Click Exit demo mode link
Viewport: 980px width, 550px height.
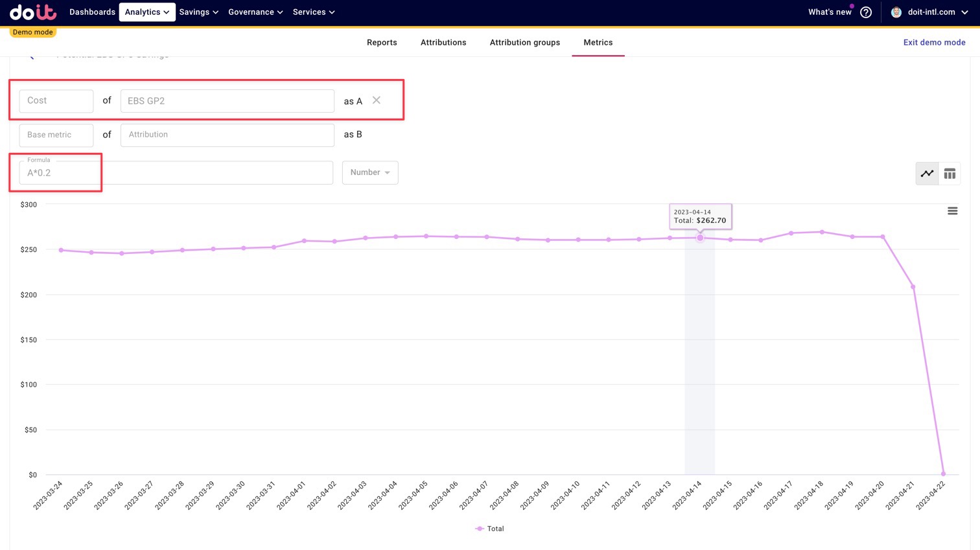pos(934,43)
